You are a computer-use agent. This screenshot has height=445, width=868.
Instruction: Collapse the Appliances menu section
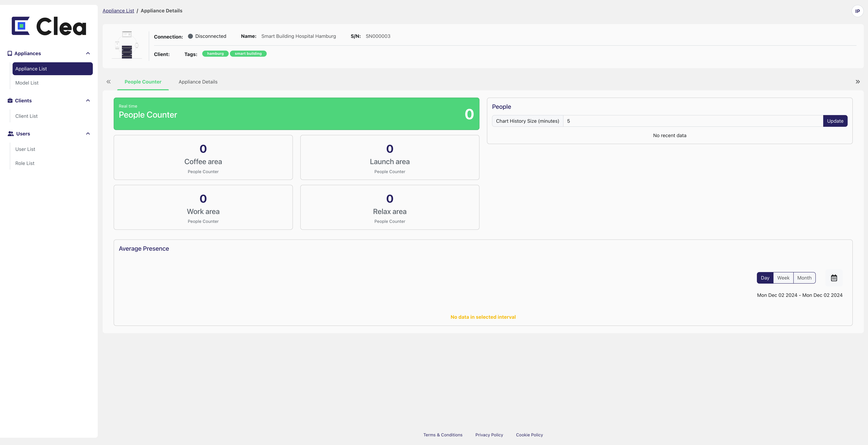point(88,53)
